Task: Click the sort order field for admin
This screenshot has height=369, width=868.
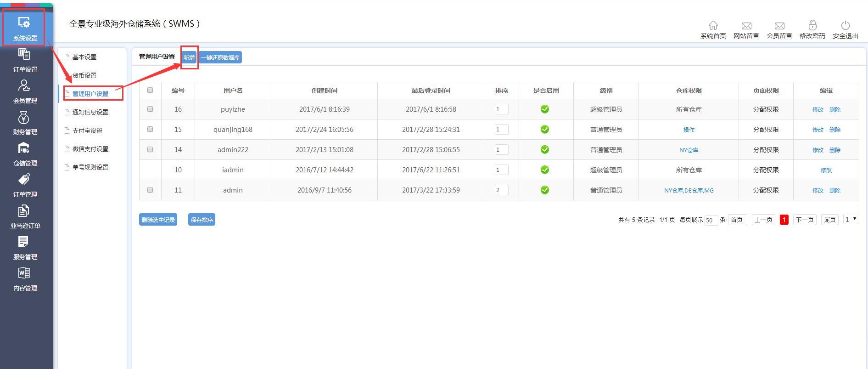Action: point(501,190)
